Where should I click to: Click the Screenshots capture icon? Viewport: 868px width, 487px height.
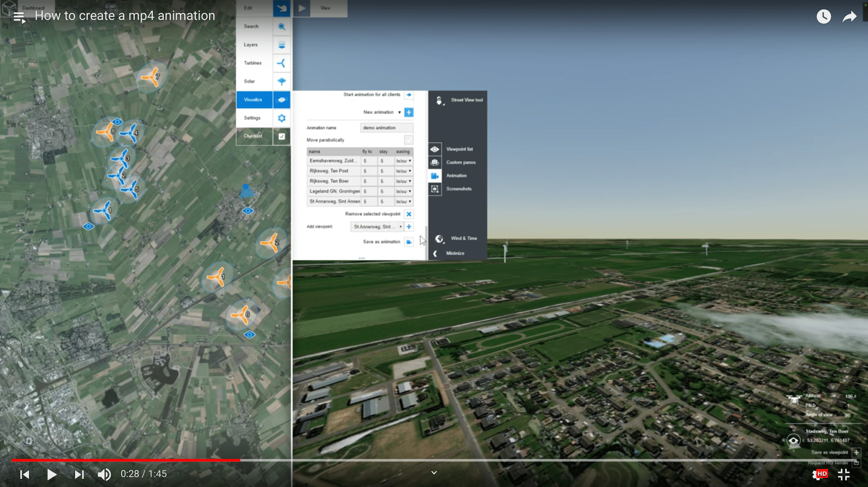pyautogui.click(x=435, y=189)
